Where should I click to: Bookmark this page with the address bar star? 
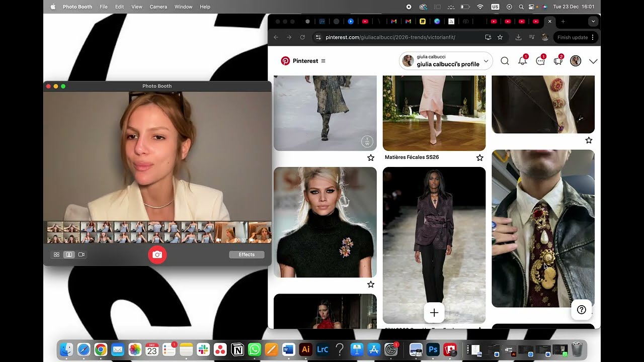(x=500, y=37)
